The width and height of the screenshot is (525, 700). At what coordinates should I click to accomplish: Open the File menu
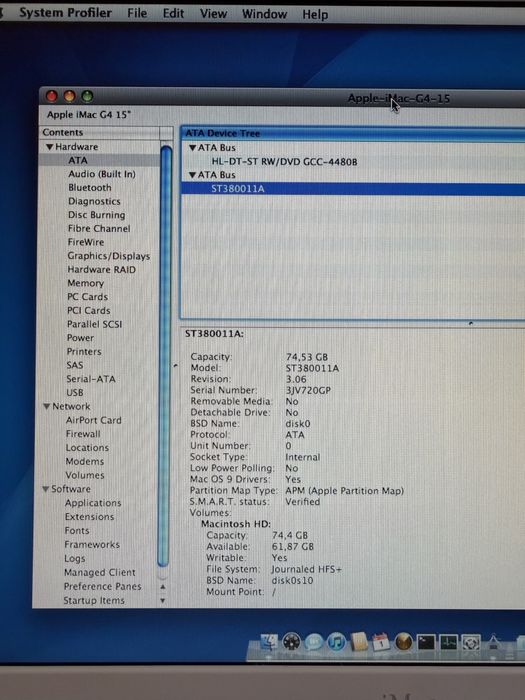(x=137, y=13)
